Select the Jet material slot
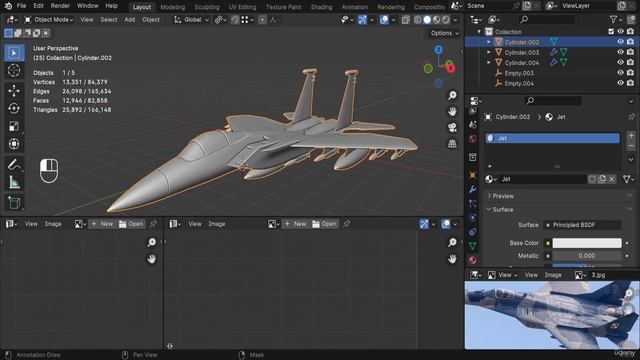The width and height of the screenshot is (640, 360). coord(552,138)
